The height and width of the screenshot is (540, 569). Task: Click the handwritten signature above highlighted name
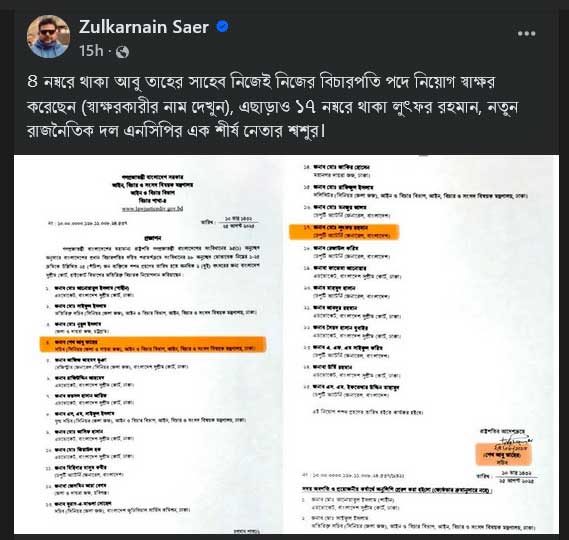coord(515,440)
